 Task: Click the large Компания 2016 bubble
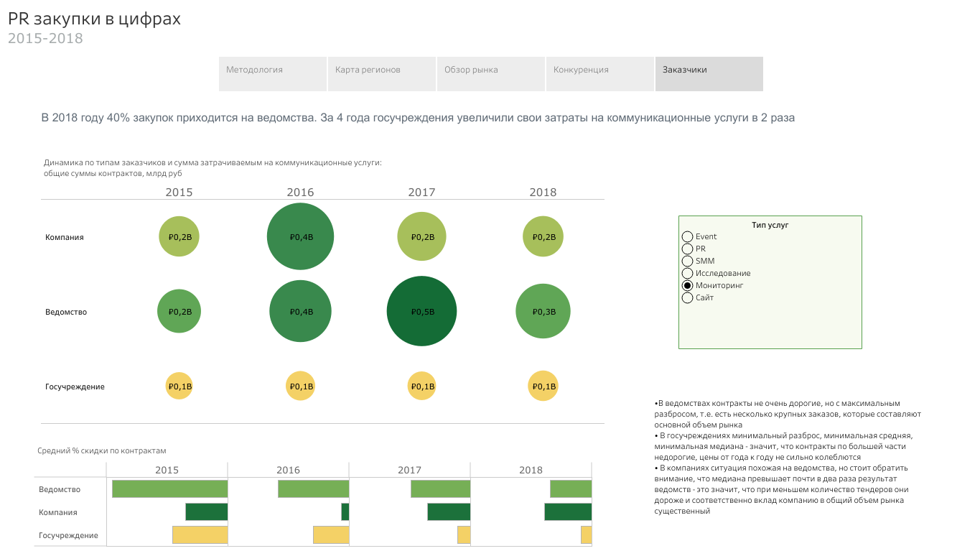tap(300, 236)
